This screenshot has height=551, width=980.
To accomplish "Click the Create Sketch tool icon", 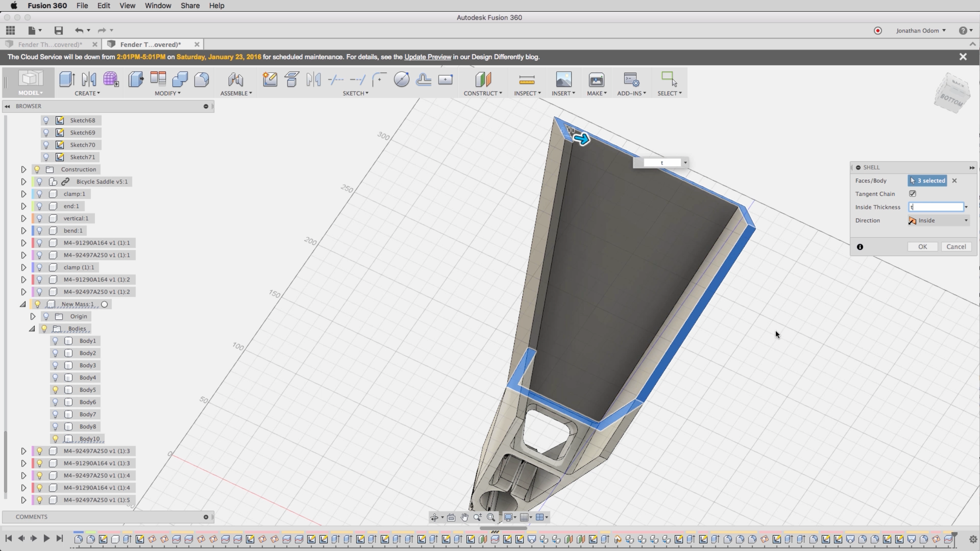I will (270, 79).
